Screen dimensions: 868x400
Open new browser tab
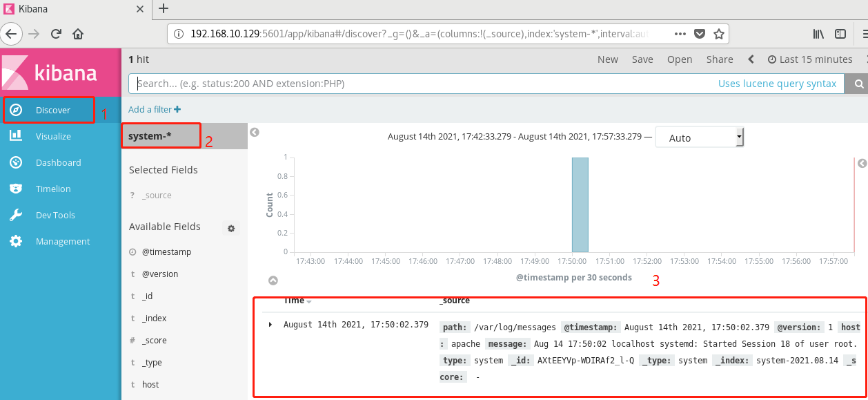point(163,9)
